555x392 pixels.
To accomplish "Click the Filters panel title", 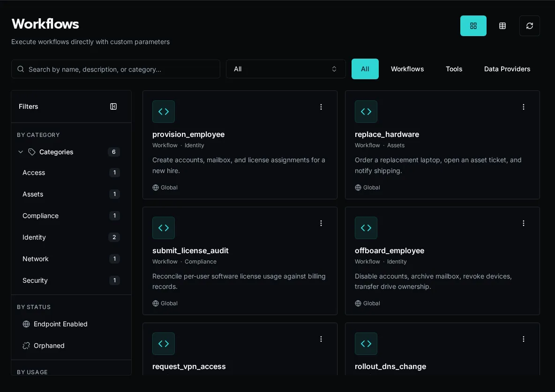I will (28, 106).
